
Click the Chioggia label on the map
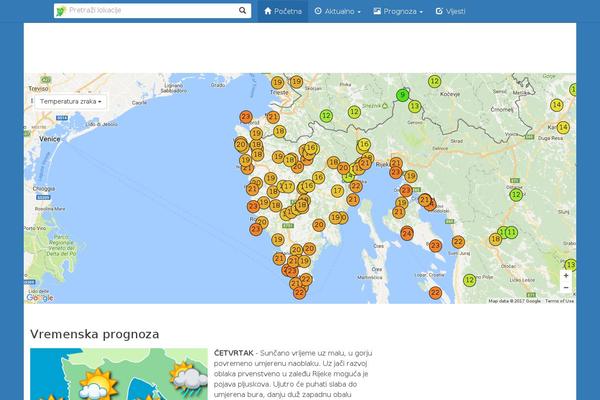click(x=44, y=189)
